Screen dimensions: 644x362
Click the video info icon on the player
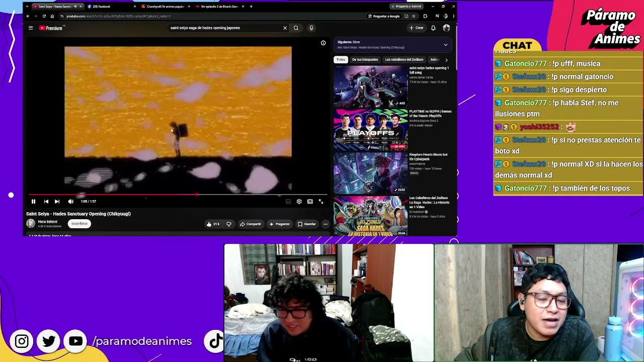point(323,43)
